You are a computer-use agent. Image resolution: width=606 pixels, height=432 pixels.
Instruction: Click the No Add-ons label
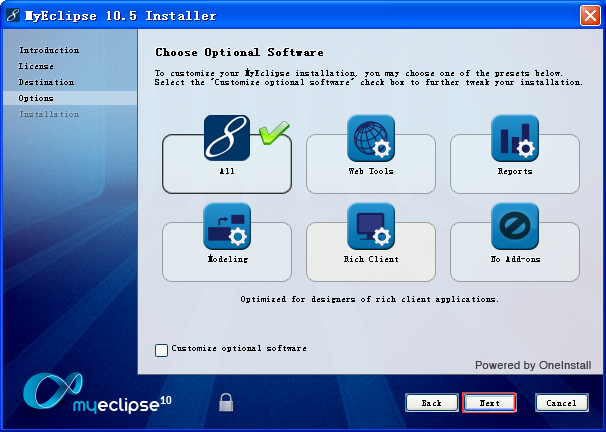(515, 259)
